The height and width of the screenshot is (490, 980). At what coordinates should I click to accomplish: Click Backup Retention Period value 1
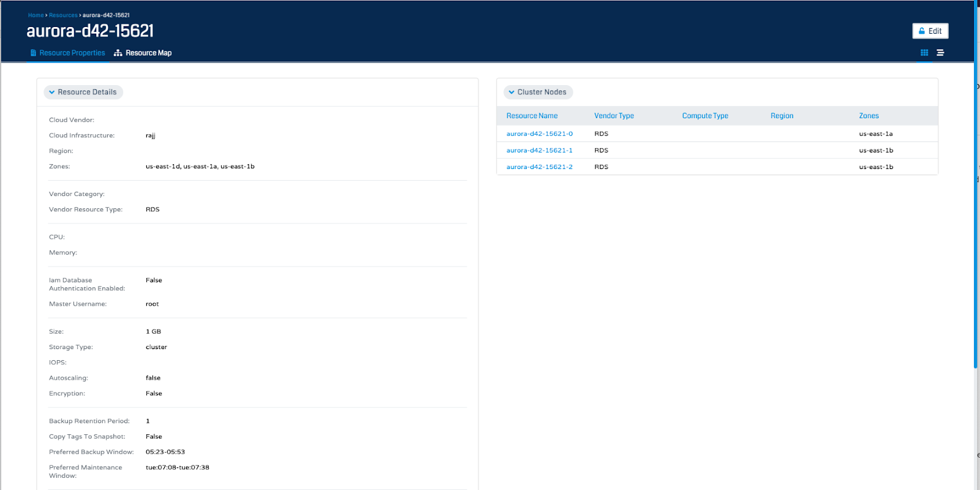pos(148,421)
